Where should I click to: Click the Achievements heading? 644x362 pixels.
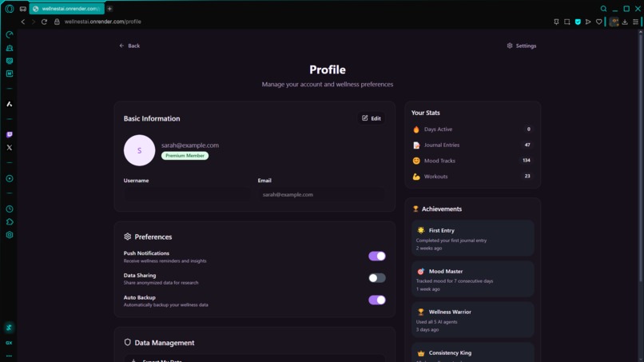(x=437, y=209)
